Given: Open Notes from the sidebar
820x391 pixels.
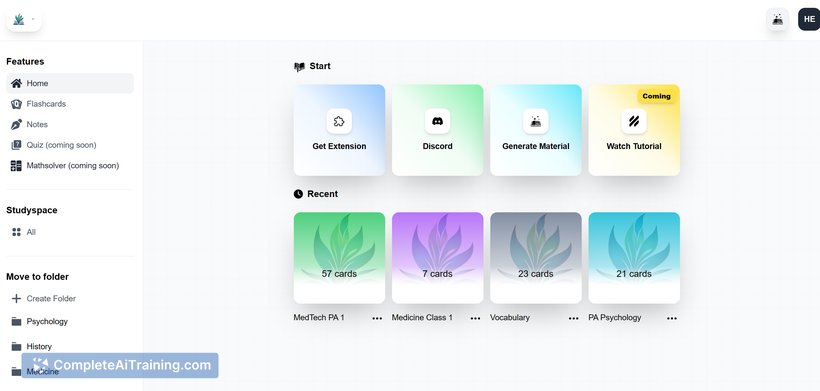Looking at the screenshot, I should click(x=70, y=124).
